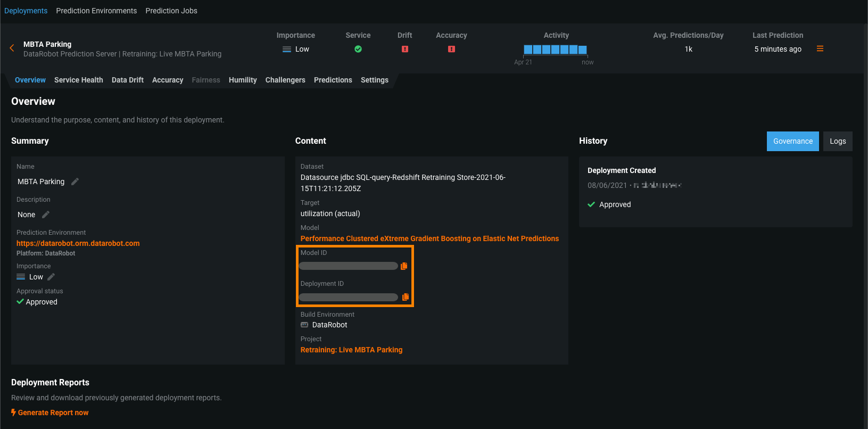Select the Governance history view
868x429 pixels.
[x=792, y=141]
